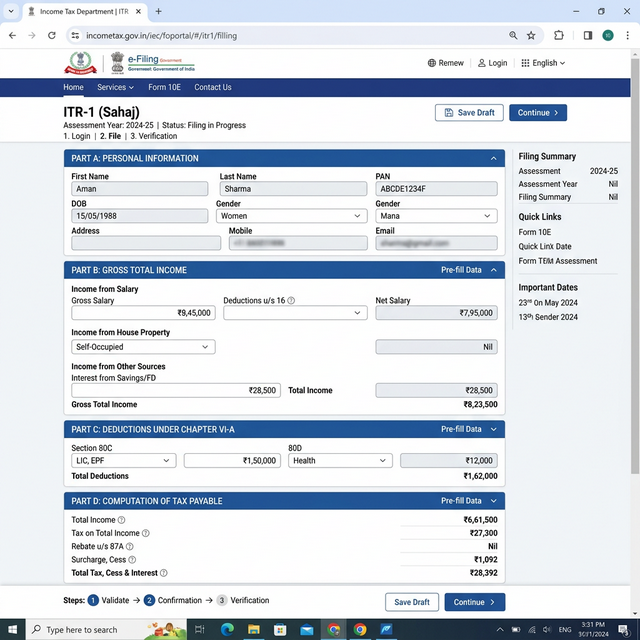This screenshot has height=640, width=640.
Task: Click the DOB field
Action: (140, 216)
